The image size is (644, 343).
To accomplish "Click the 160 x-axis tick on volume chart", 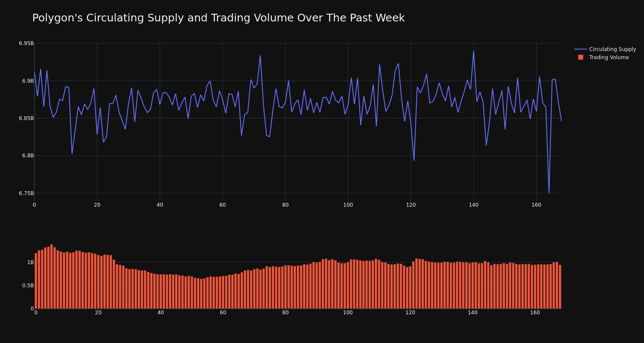I will point(535,313).
